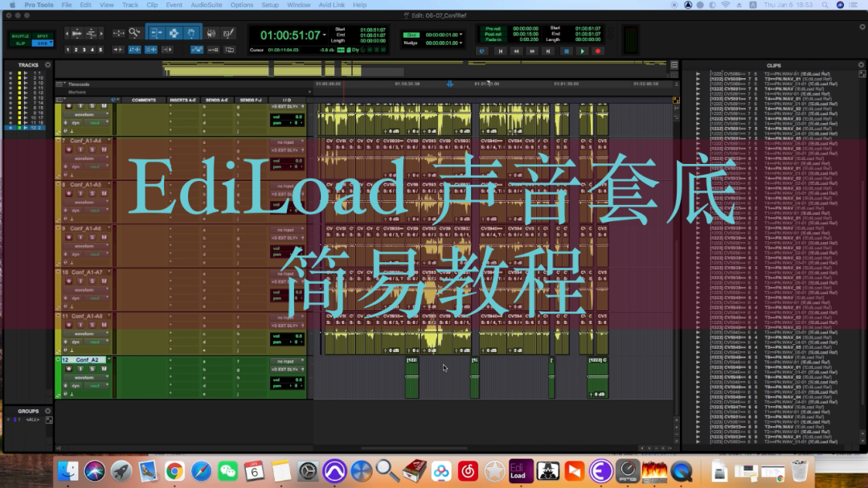
Task: Select the Zoomer tool in the toolbar
Action: [x=135, y=33]
